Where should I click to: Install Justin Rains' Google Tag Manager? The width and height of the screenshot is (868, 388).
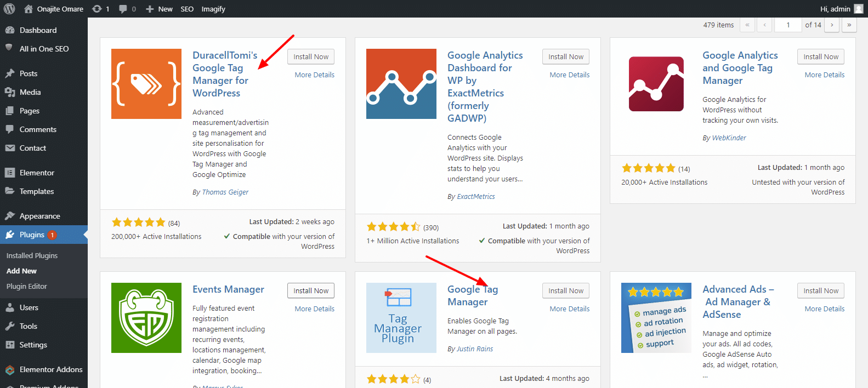pyautogui.click(x=566, y=290)
